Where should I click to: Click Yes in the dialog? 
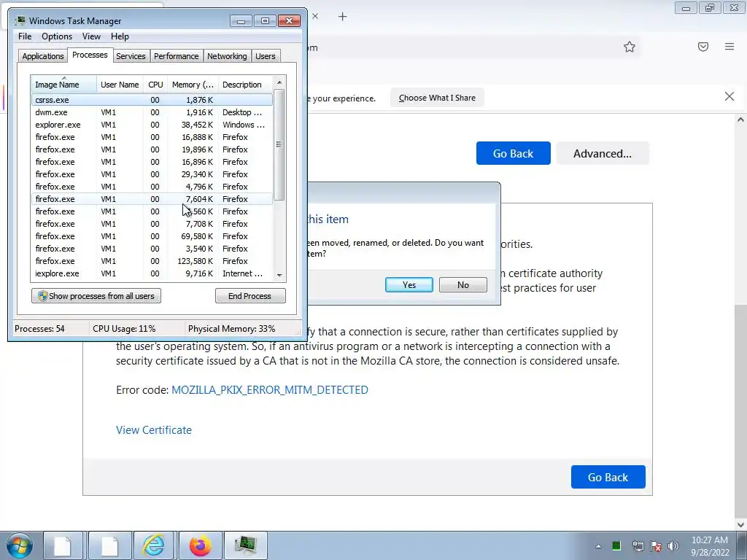click(x=409, y=285)
